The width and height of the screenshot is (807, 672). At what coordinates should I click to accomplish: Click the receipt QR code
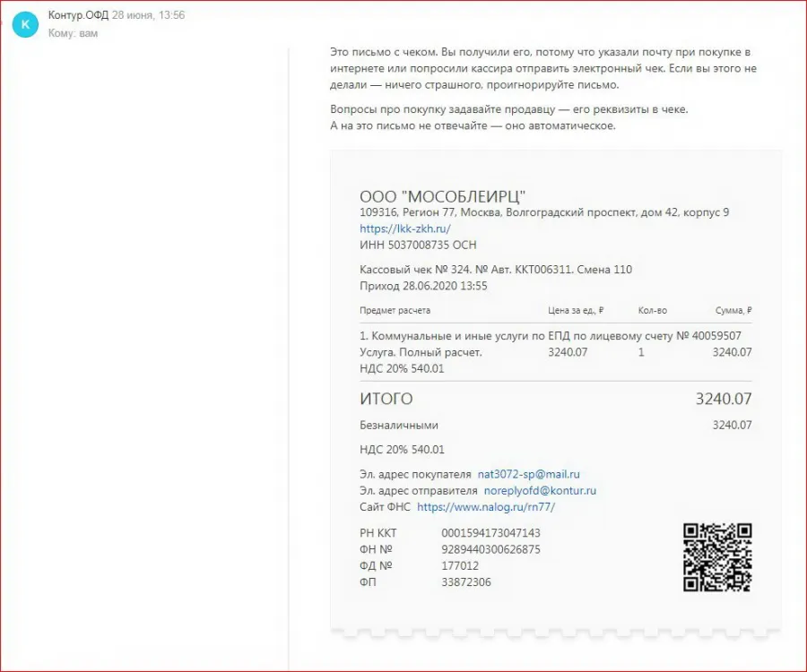click(717, 557)
